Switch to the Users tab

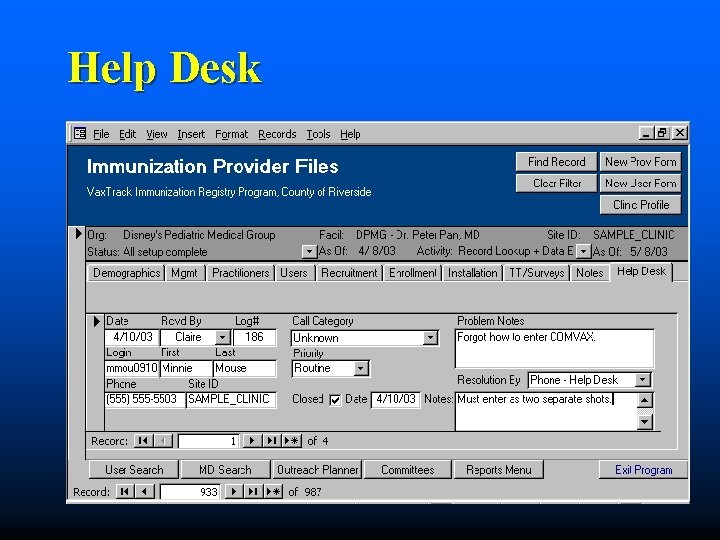(x=294, y=273)
